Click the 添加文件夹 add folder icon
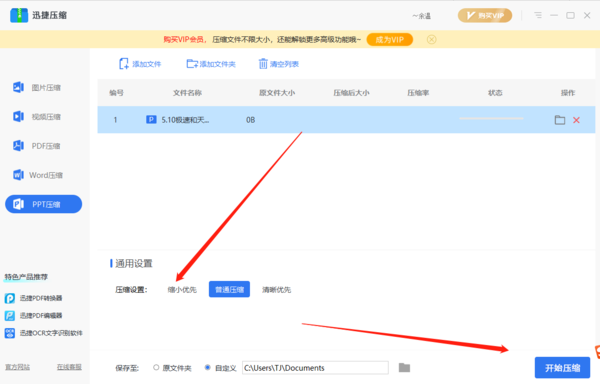The width and height of the screenshot is (600, 384). [x=192, y=64]
